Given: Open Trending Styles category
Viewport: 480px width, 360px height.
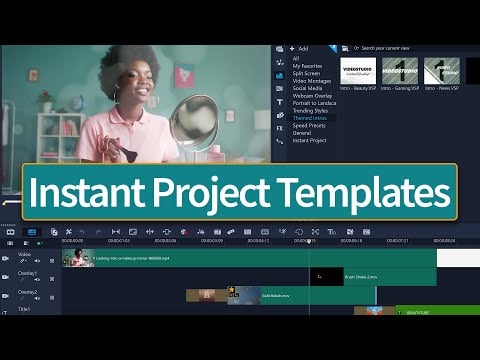Looking at the screenshot, I should pos(310,111).
